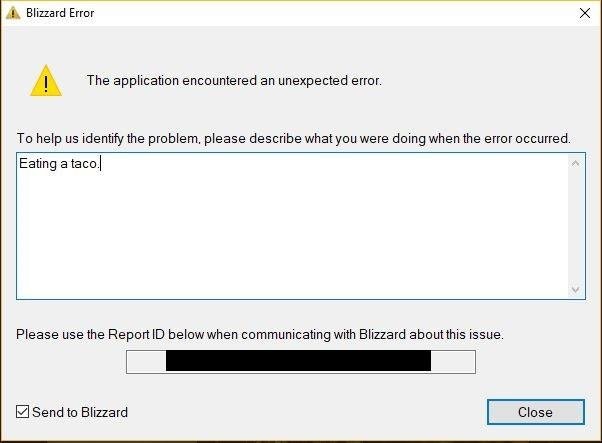The width and height of the screenshot is (602, 443).
Task: Click the "Send to Blizzard" label text
Action: (x=80, y=412)
